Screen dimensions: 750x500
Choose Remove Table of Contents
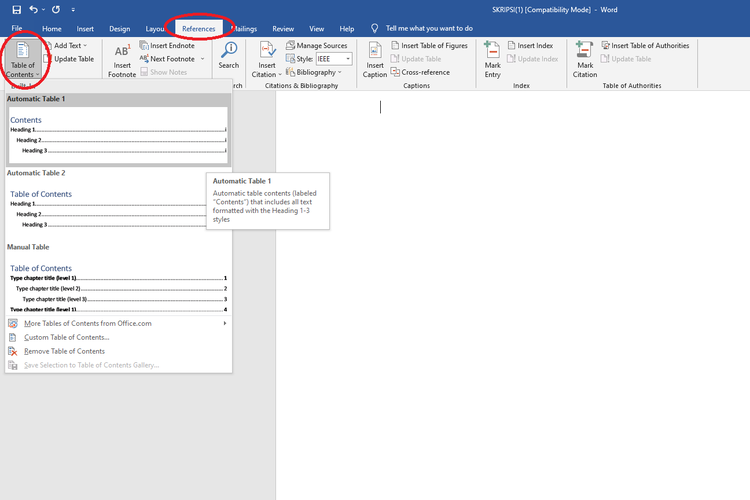[64, 351]
